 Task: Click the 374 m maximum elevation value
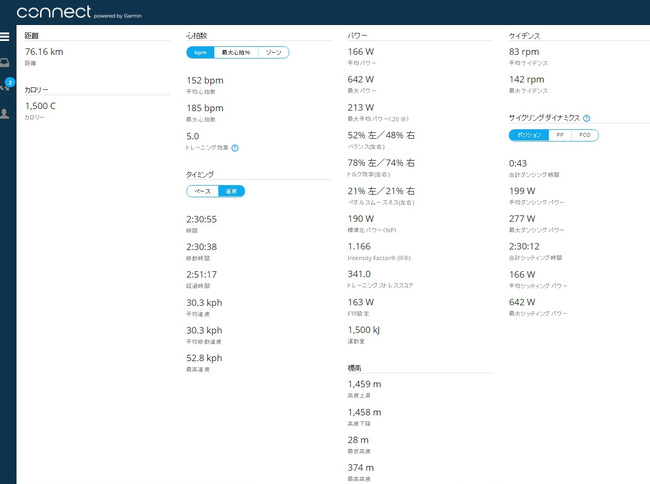[x=361, y=468]
